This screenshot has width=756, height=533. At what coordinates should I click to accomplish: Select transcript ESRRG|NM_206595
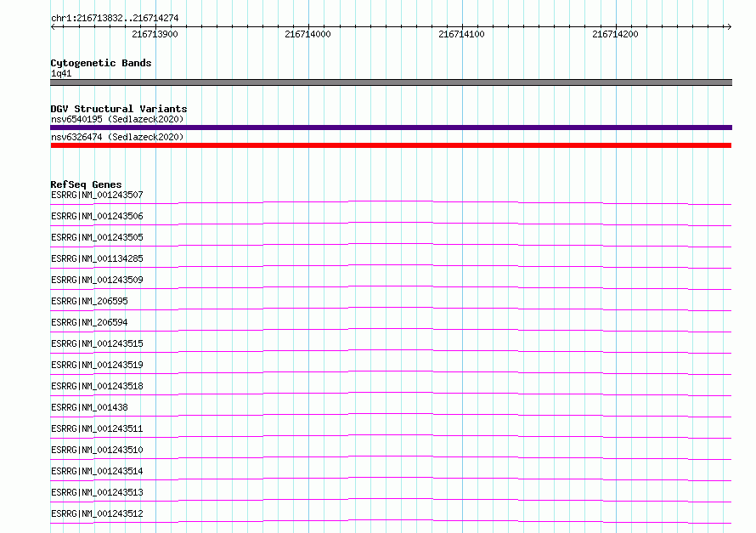(x=89, y=301)
